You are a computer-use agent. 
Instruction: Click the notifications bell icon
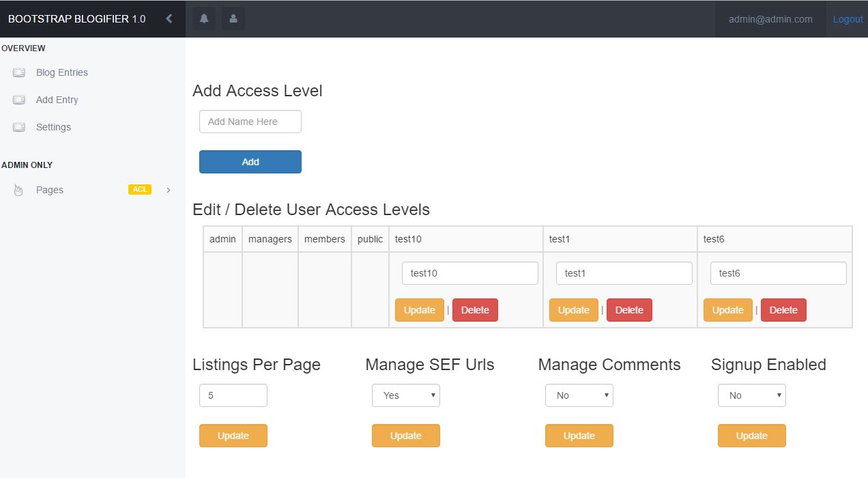click(203, 19)
